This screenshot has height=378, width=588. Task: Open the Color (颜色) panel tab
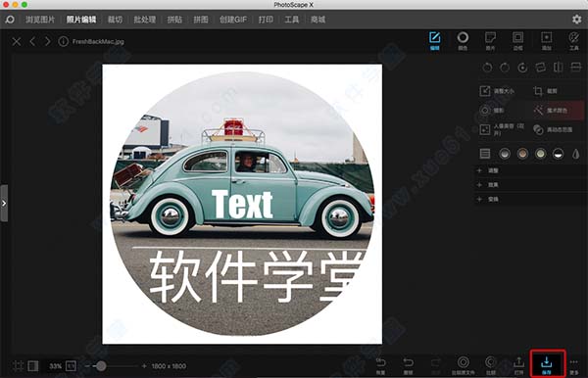tap(463, 41)
